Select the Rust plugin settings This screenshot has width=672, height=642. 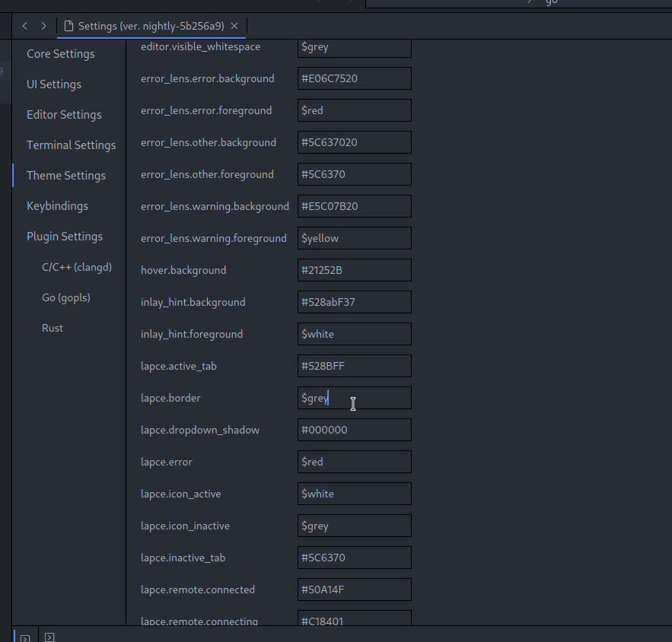[x=53, y=327]
